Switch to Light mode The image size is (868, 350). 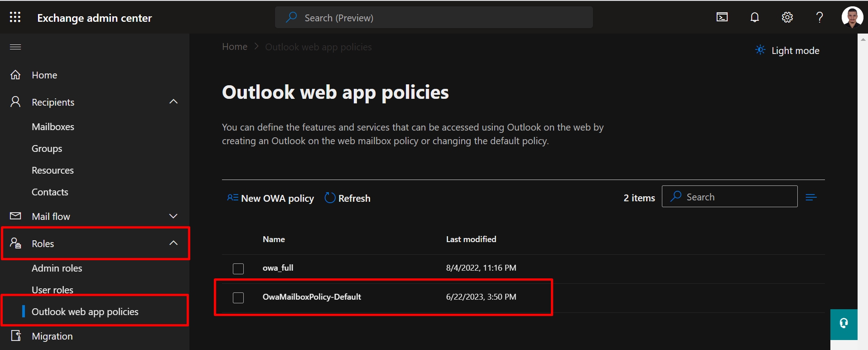795,50
